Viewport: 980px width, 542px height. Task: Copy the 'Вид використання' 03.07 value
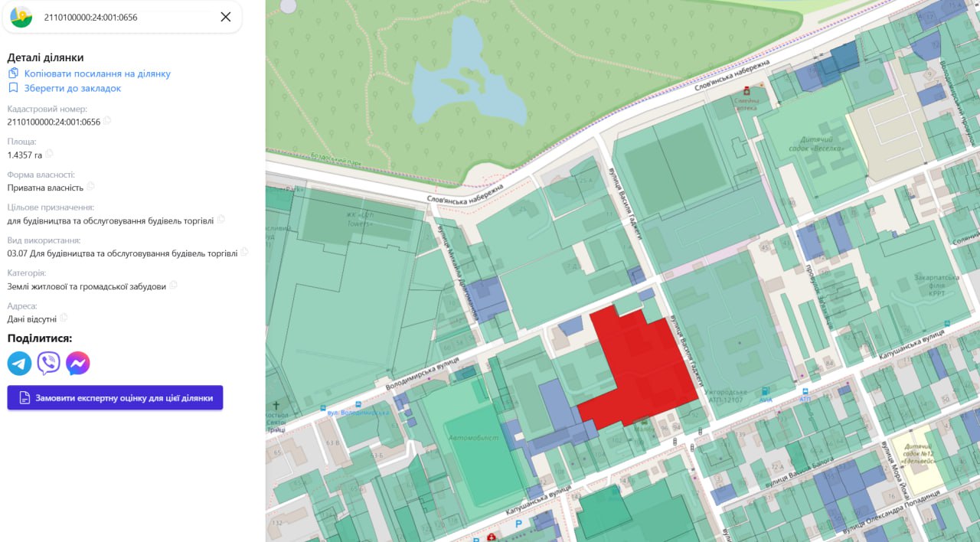(244, 252)
